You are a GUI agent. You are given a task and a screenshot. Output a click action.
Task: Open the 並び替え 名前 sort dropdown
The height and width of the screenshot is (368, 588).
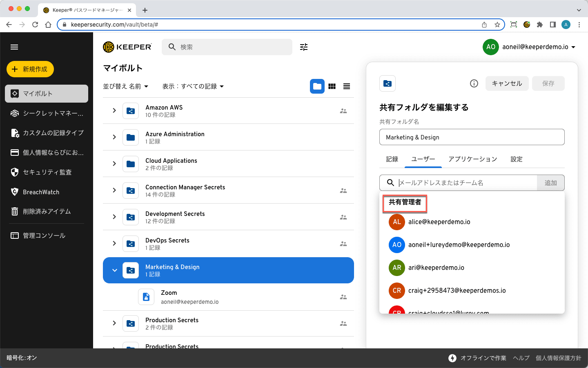126,86
